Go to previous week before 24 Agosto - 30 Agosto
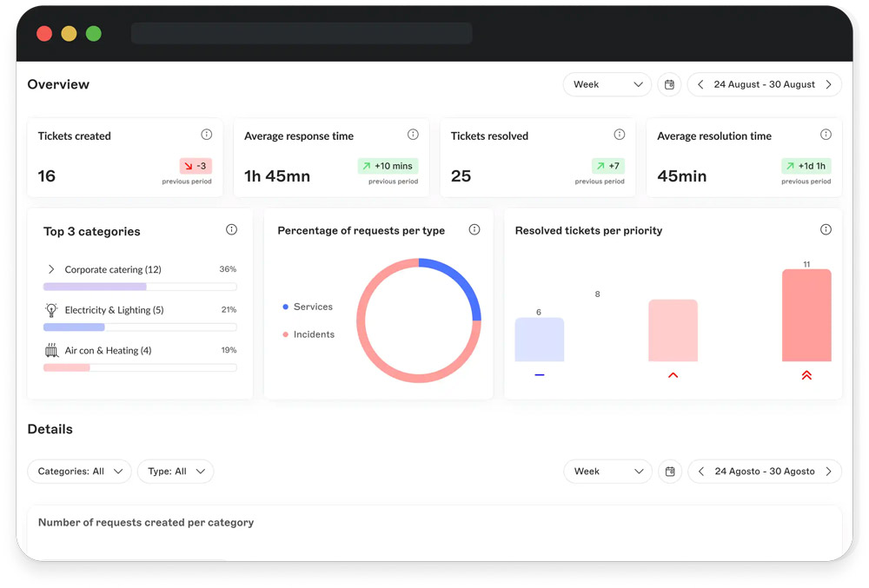Screen dimensions: 869x588 click(701, 471)
